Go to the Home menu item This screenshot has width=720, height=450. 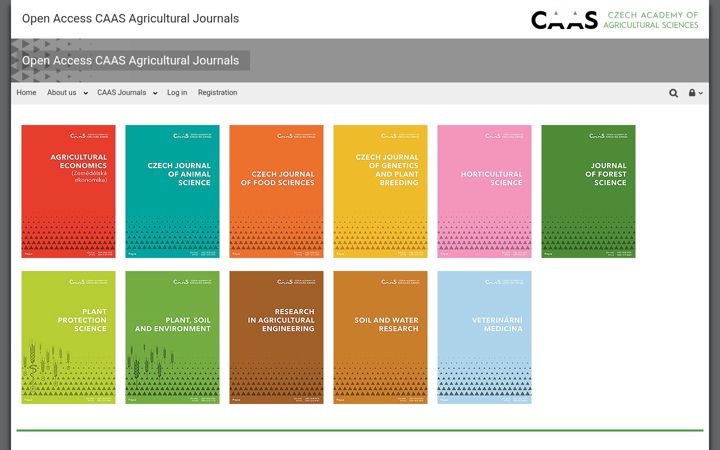pyautogui.click(x=26, y=92)
